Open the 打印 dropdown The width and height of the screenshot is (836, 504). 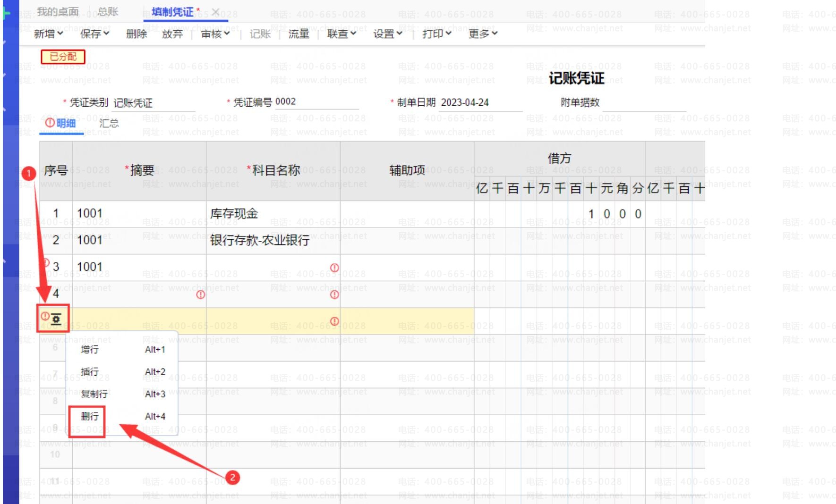point(437,34)
